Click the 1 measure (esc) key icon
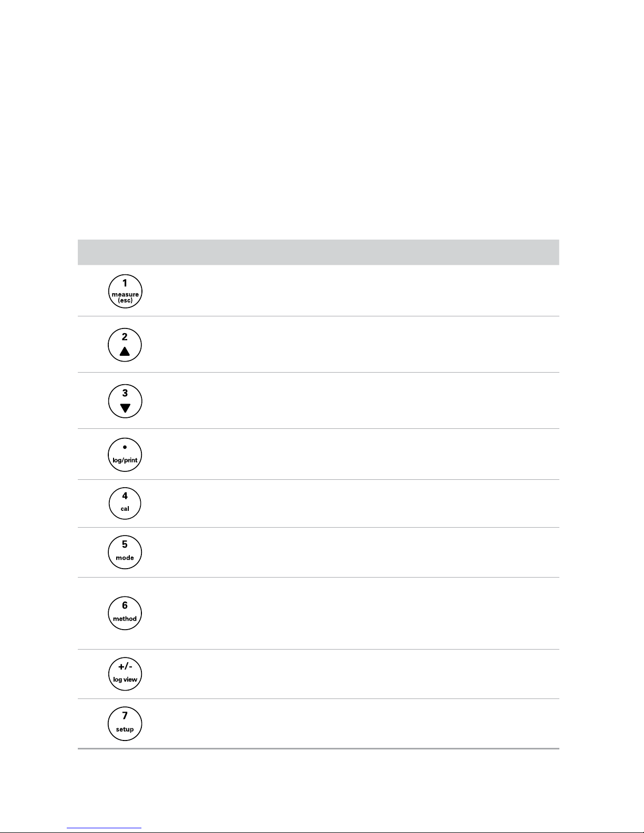This screenshot has height=833, width=644. tap(125, 291)
